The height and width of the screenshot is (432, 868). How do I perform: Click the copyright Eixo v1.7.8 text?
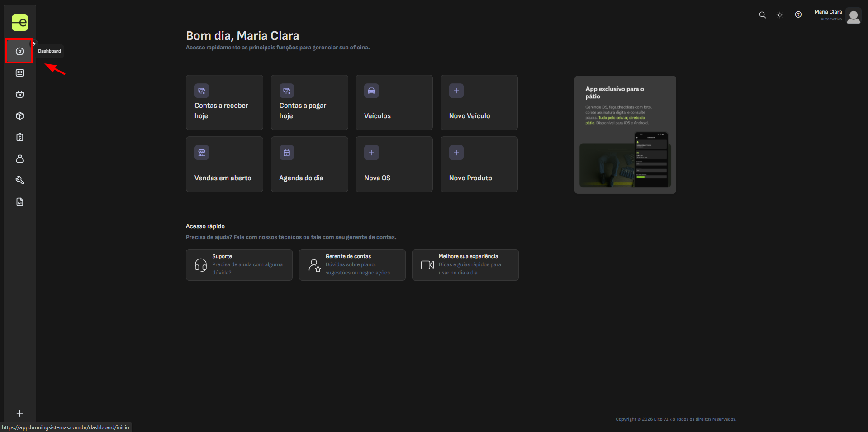point(676,419)
